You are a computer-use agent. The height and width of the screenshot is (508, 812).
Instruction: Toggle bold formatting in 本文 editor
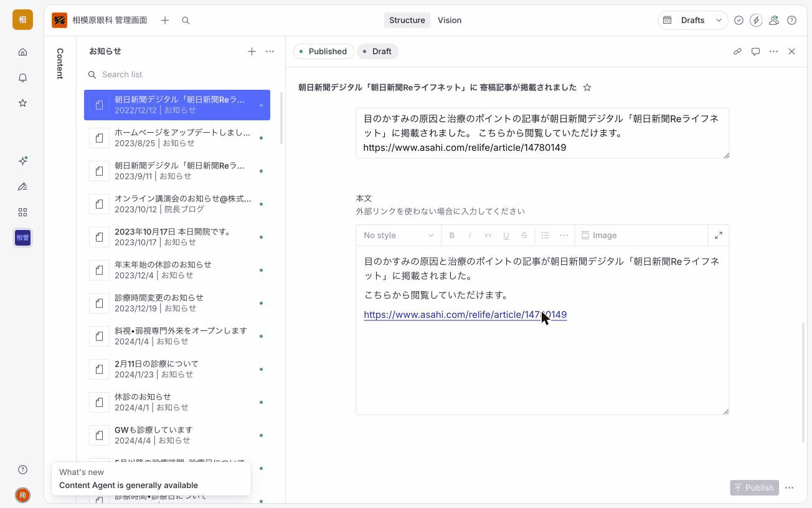coord(452,235)
